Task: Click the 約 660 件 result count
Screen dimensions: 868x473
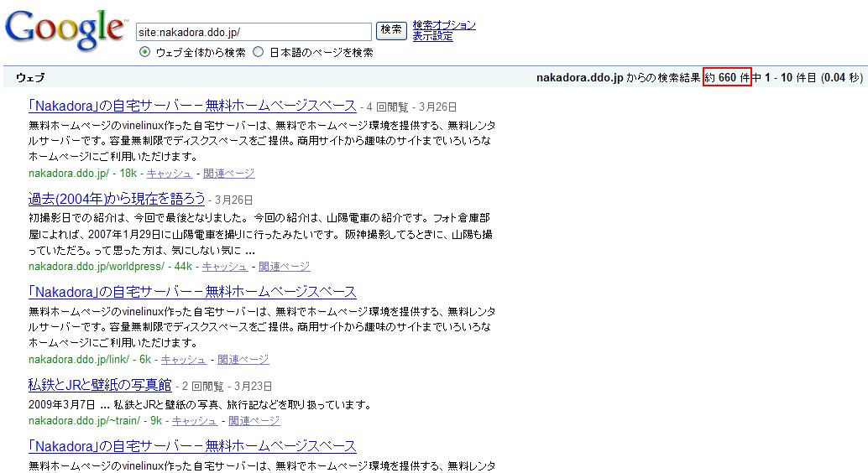Action: tap(727, 77)
